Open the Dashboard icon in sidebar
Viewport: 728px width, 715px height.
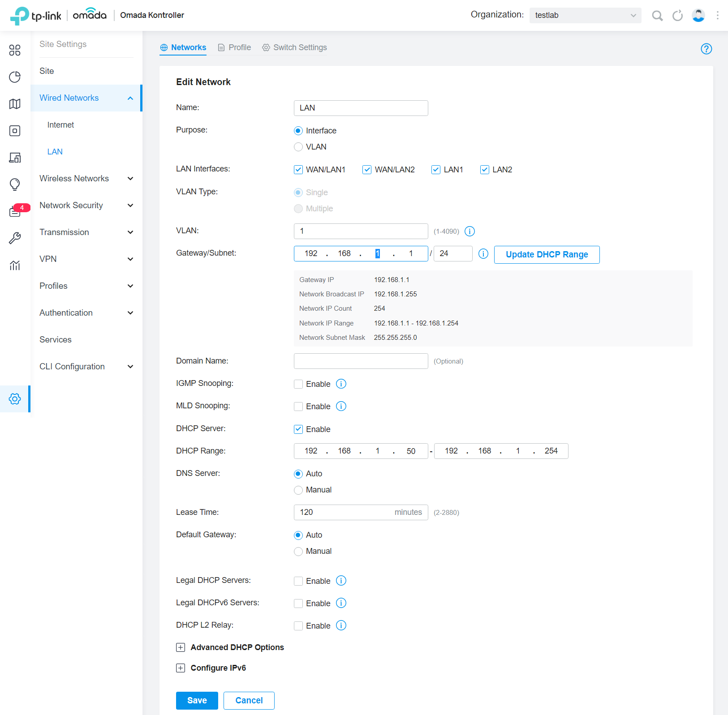tap(15, 50)
